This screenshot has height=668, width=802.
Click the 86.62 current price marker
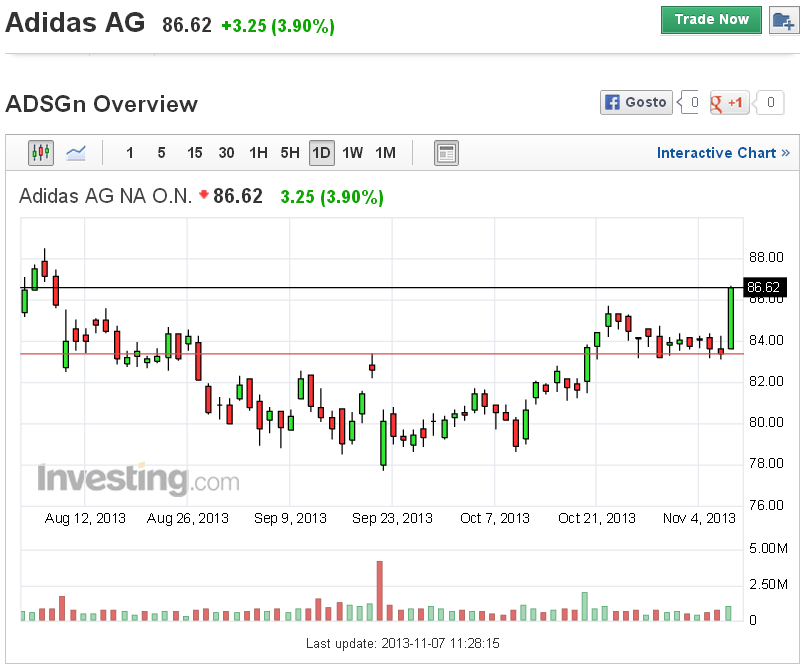pyautogui.click(x=764, y=287)
